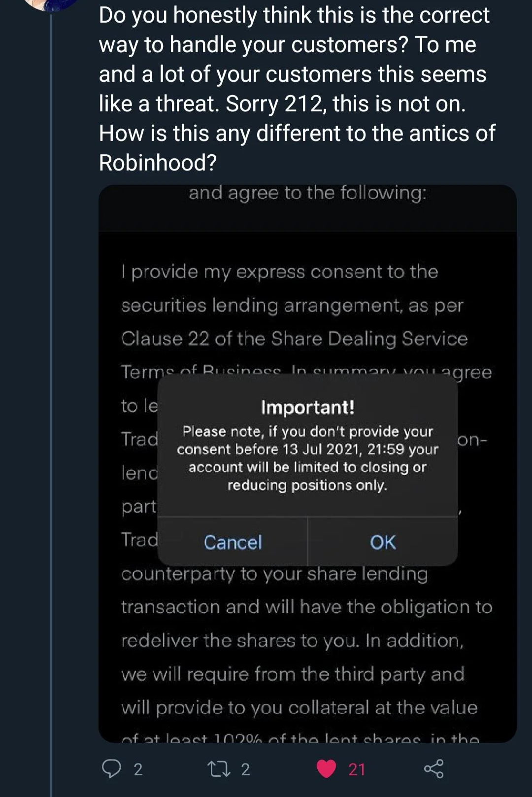Tap the word 'Robinhood?' in the tweet
The image size is (532, 797).
[158, 163]
